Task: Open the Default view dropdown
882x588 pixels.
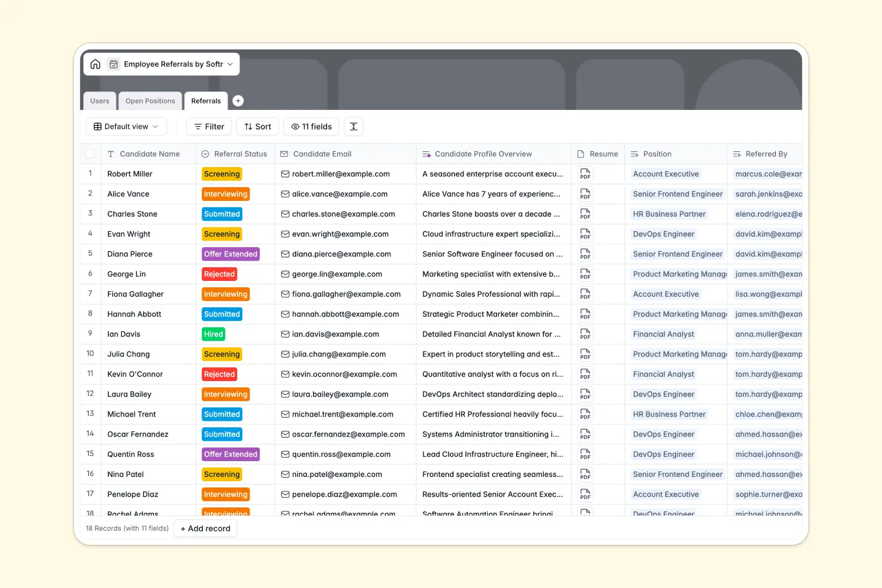Action: point(126,126)
